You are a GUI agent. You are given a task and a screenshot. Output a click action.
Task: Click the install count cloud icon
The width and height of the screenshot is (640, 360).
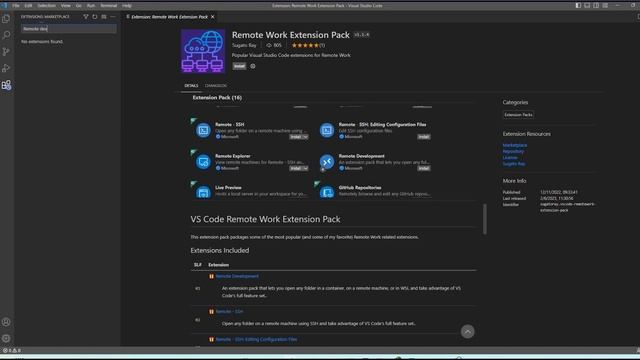click(x=269, y=45)
